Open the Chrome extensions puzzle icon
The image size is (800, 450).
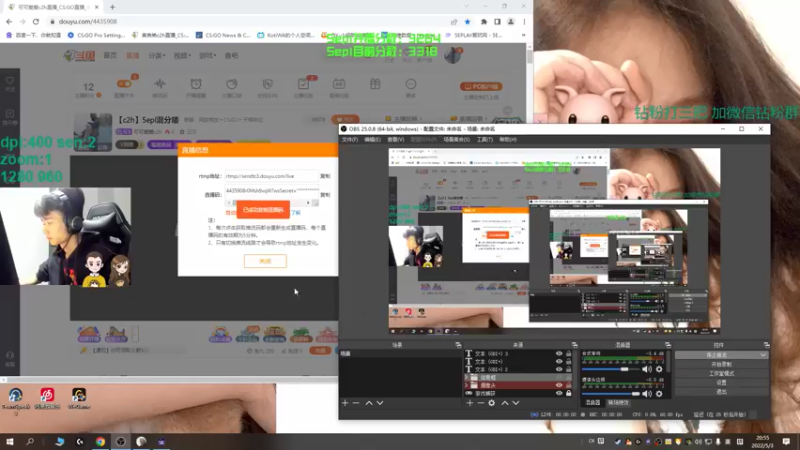tap(484, 22)
